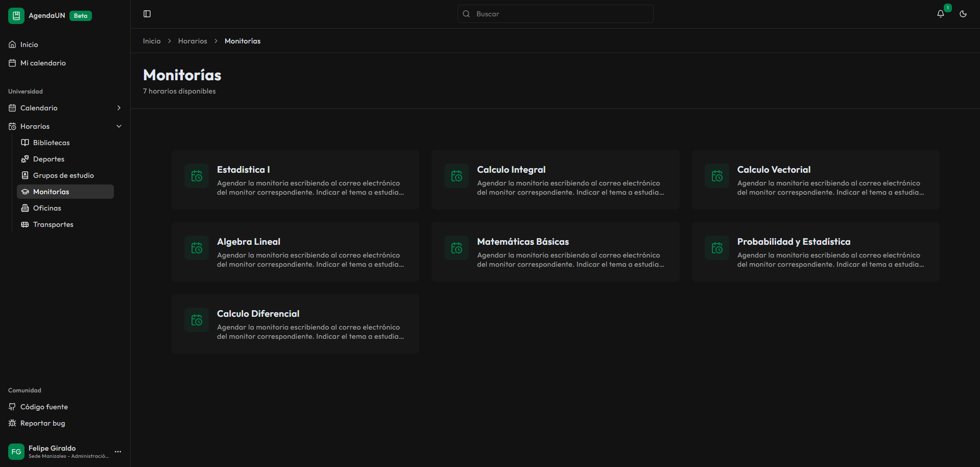Viewport: 980px width, 467px height.
Task: Click the Monitorías graduation cap icon
Action: (x=25, y=192)
